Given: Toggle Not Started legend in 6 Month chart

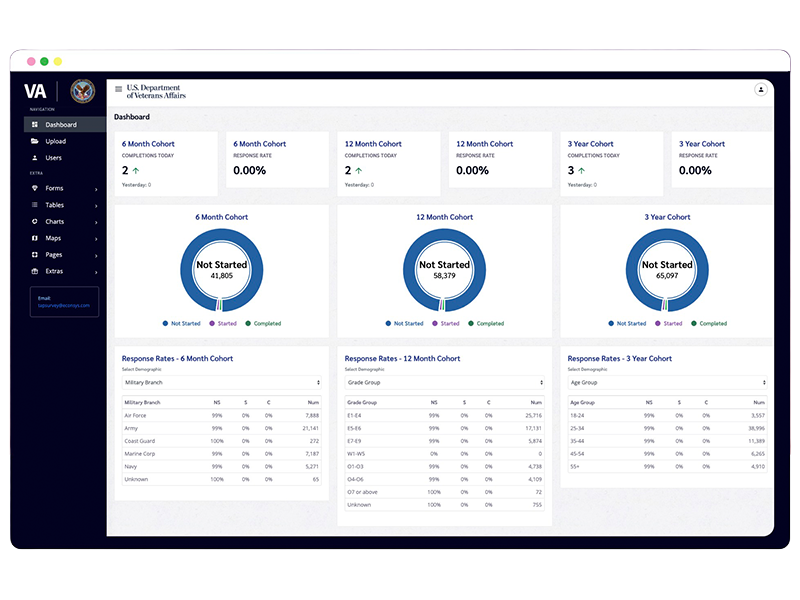Looking at the screenshot, I should click(181, 324).
